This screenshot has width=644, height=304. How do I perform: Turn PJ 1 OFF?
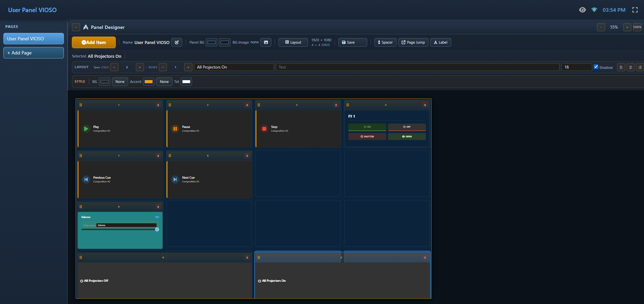[407, 127]
